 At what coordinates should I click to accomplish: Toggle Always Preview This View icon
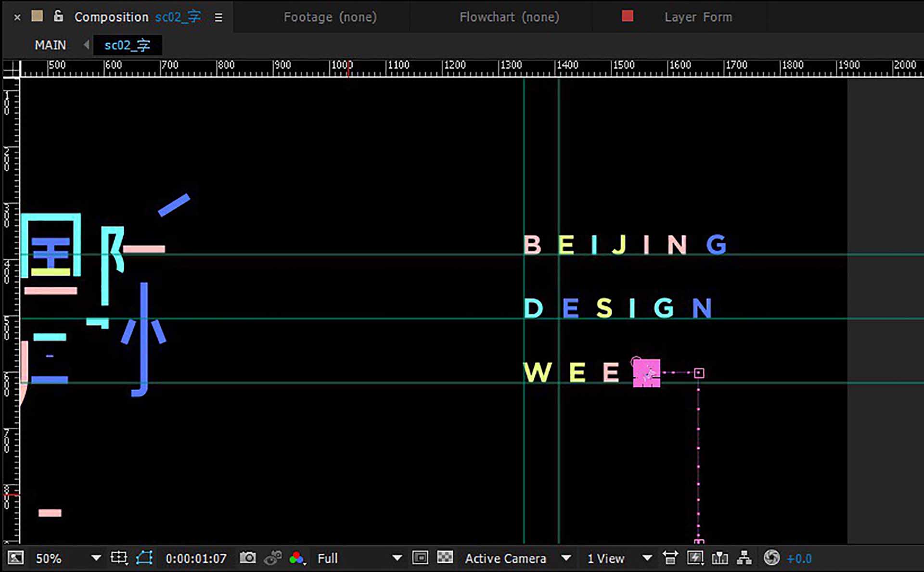[x=15, y=558]
